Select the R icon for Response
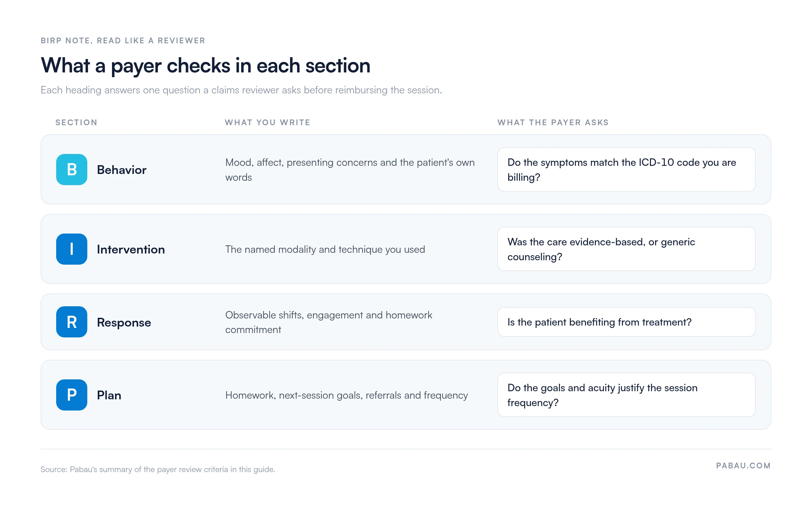 click(x=72, y=322)
